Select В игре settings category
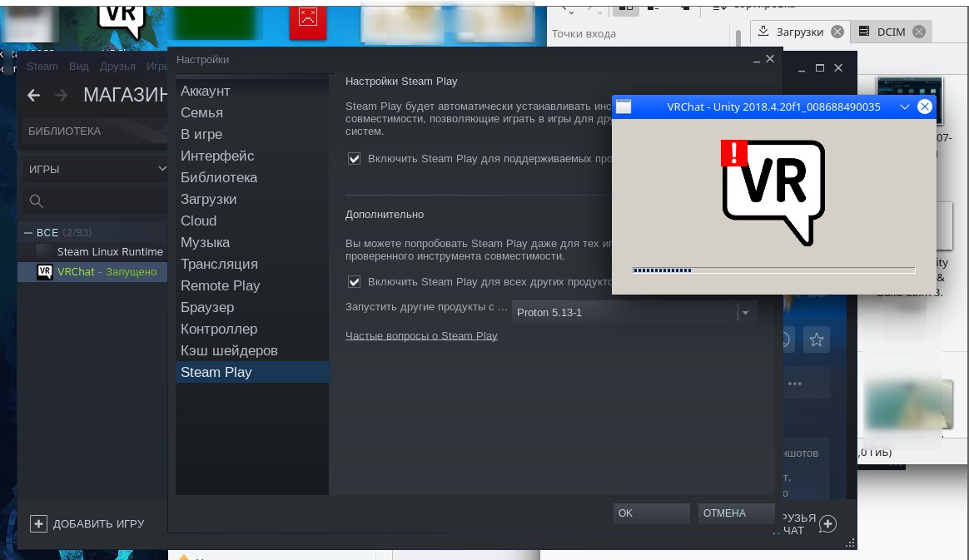This screenshot has width=969, height=560. point(251,134)
